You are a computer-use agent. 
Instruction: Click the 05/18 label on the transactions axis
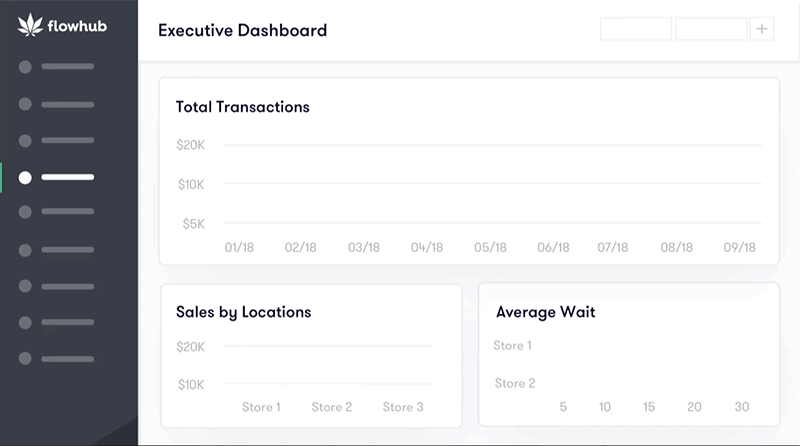[491, 247]
